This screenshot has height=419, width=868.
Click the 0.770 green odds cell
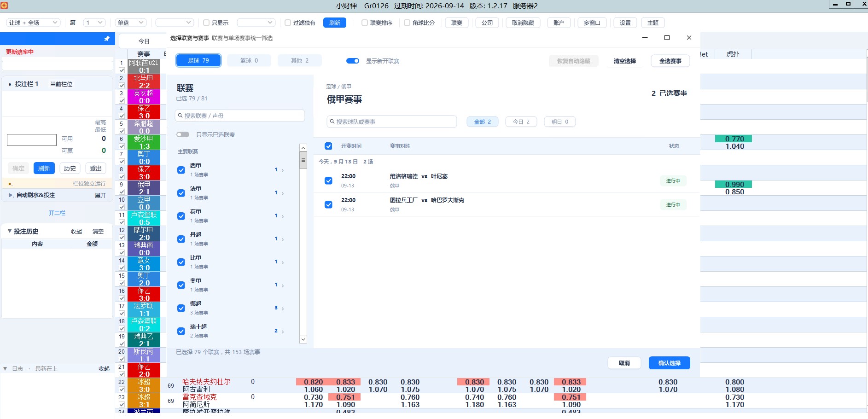pyautogui.click(x=734, y=139)
